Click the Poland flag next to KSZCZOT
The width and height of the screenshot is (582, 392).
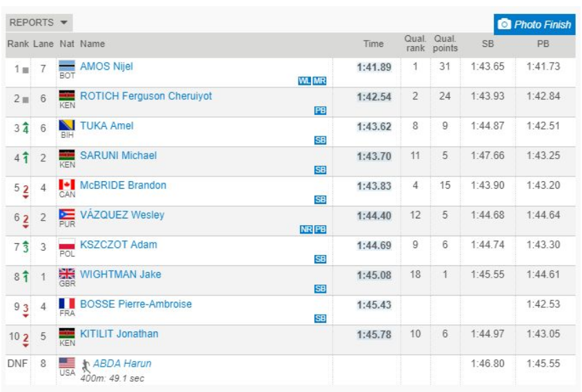coord(67,244)
